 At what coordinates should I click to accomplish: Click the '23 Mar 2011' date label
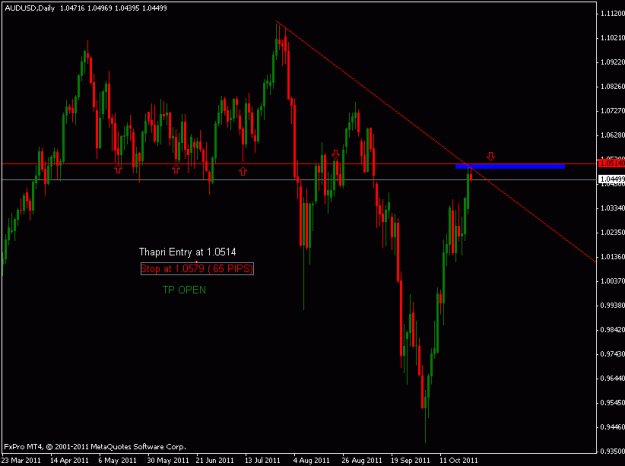click(21, 460)
